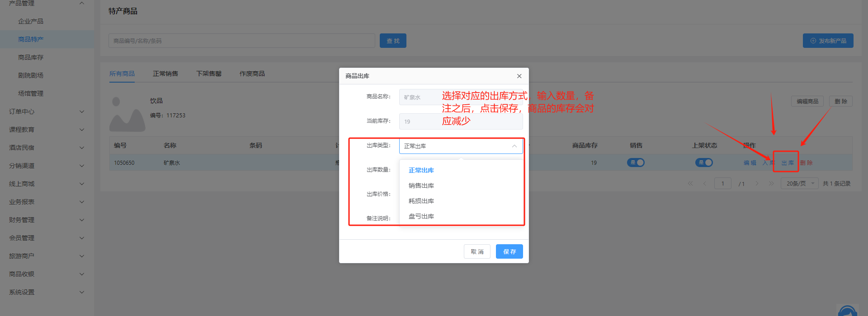The height and width of the screenshot is (316, 868).
Task: Toggle the 上架状态 switch for 矿泉水
Action: tap(704, 163)
